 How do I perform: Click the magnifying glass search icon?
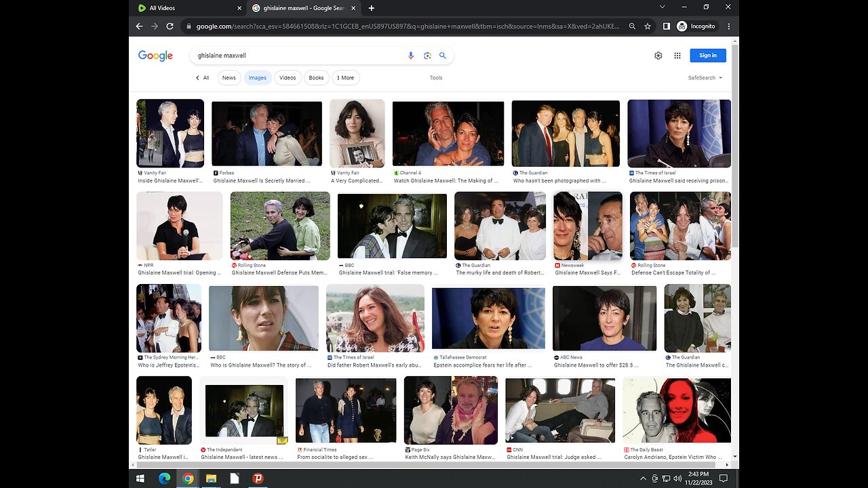[443, 56]
